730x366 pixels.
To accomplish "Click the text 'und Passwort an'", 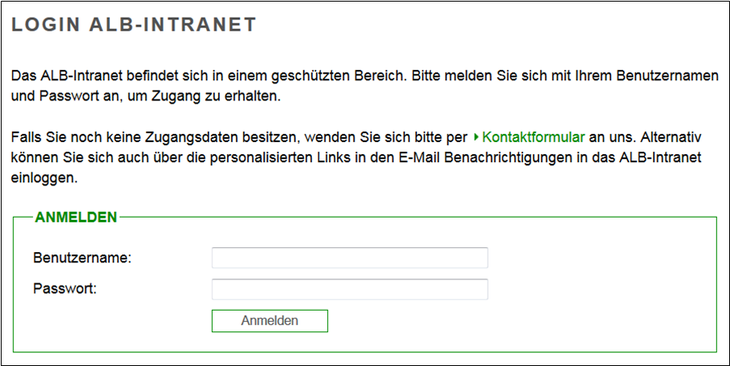I will tap(64, 97).
